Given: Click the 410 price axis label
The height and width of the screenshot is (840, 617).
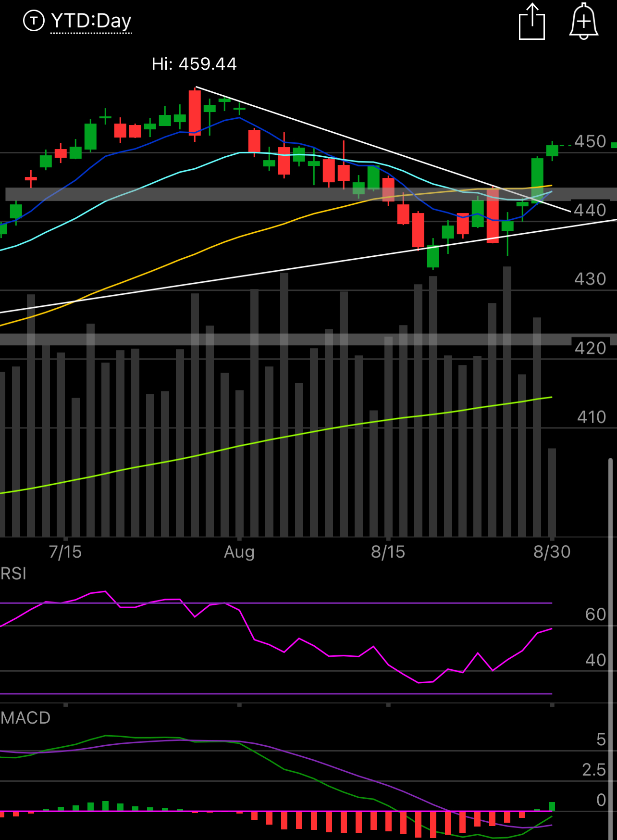Looking at the screenshot, I should (592, 417).
